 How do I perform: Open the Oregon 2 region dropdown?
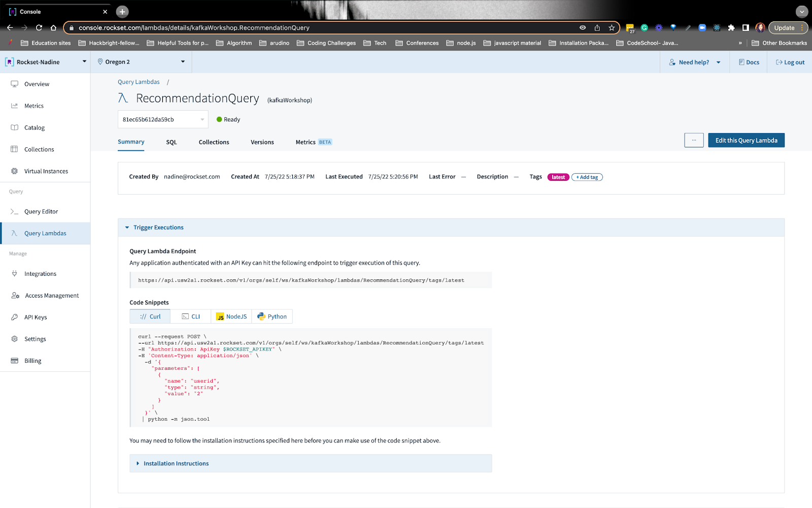(x=141, y=62)
